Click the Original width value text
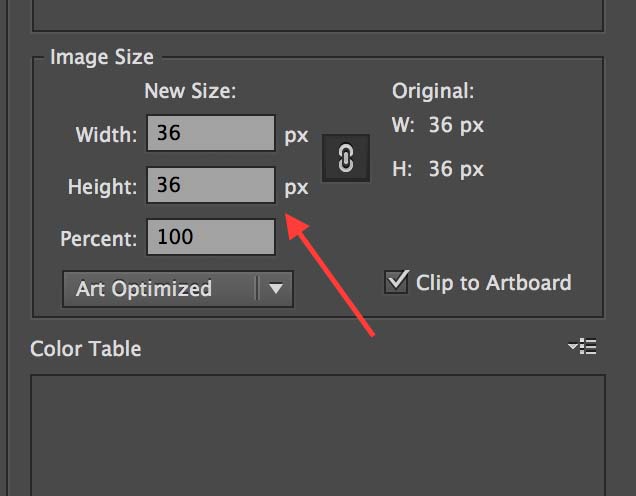The width and height of the screenshot is (636, 496). click(x=456, y=126)
